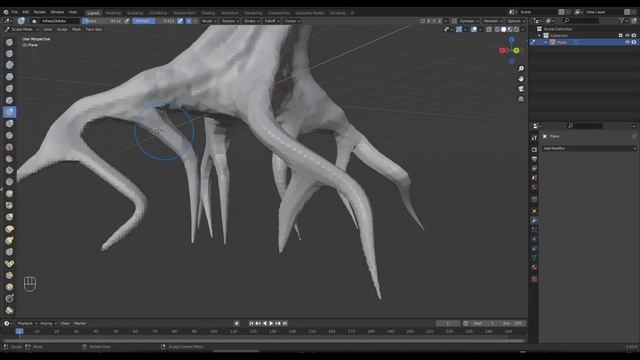Open the Modifiers properties tab wrench
Screen dimensions: 640x360
[x=534, y=220]
